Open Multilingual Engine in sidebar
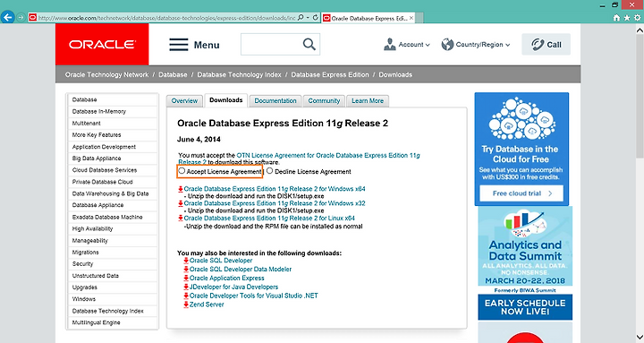The image size is (644, 343). point(96,322)
